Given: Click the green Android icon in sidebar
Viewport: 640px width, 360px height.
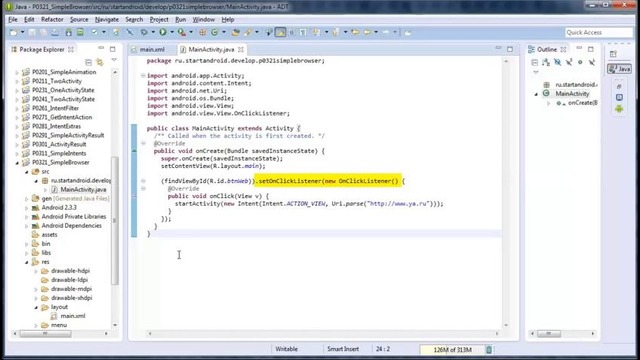Looking at the screenshot, I should 619,109.
